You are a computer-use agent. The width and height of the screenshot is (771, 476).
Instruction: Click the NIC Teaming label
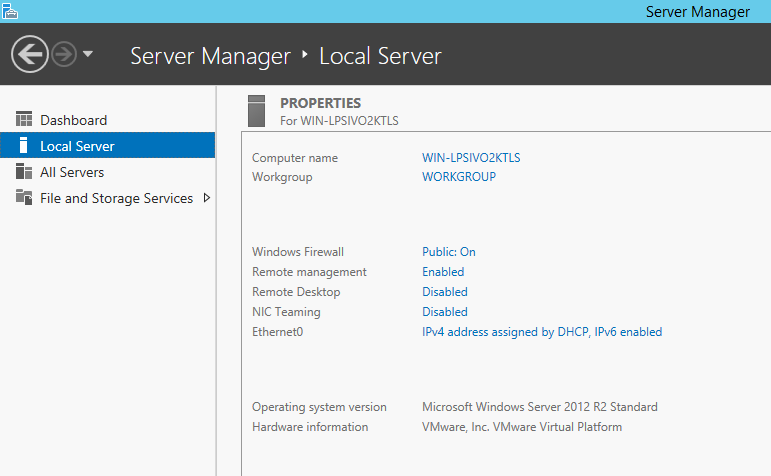coord(286,312)
